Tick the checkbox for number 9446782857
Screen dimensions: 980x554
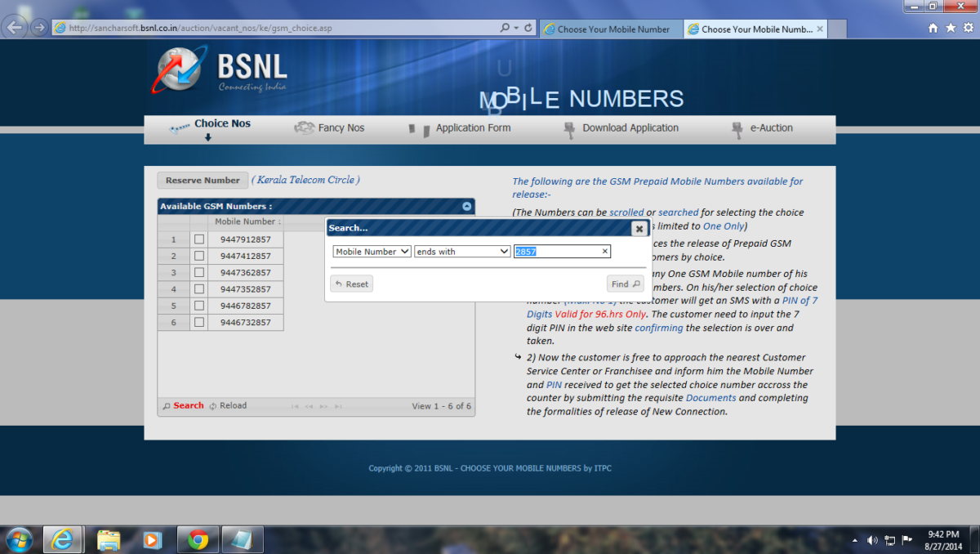click(198, 306)
